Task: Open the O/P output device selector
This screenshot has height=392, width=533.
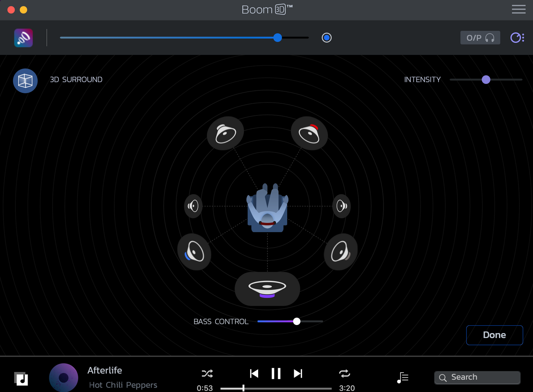Action: pos(480,38)
